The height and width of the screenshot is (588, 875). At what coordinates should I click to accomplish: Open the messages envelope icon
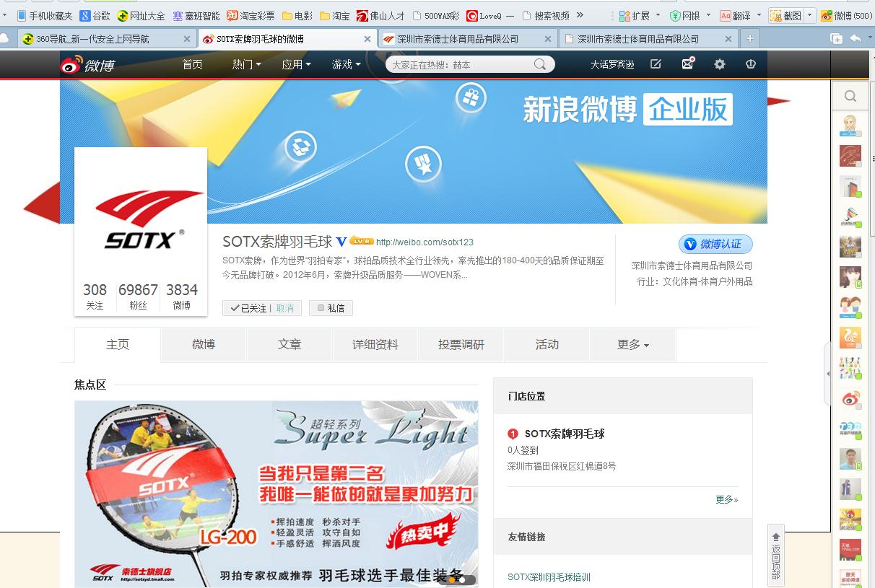(x=687, y=63)
